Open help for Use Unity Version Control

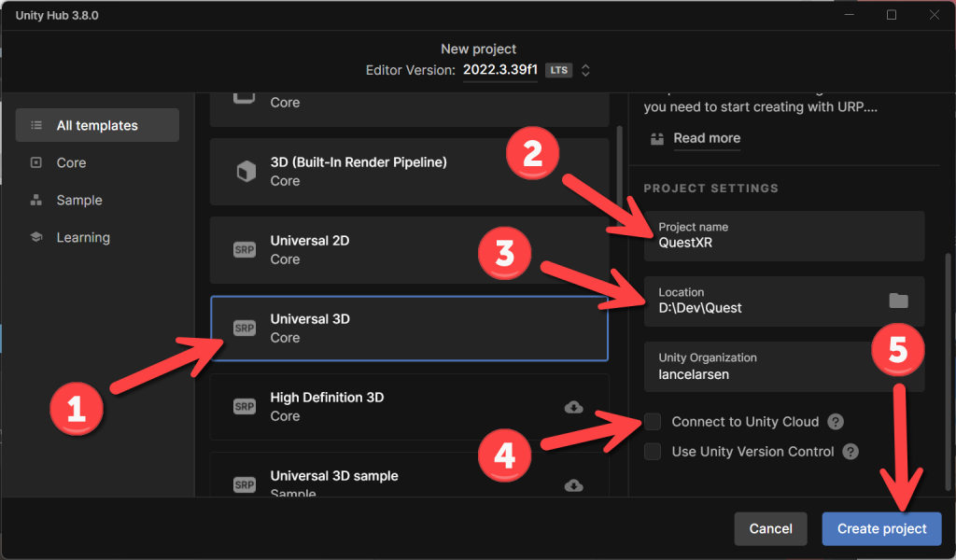[851, 452]
